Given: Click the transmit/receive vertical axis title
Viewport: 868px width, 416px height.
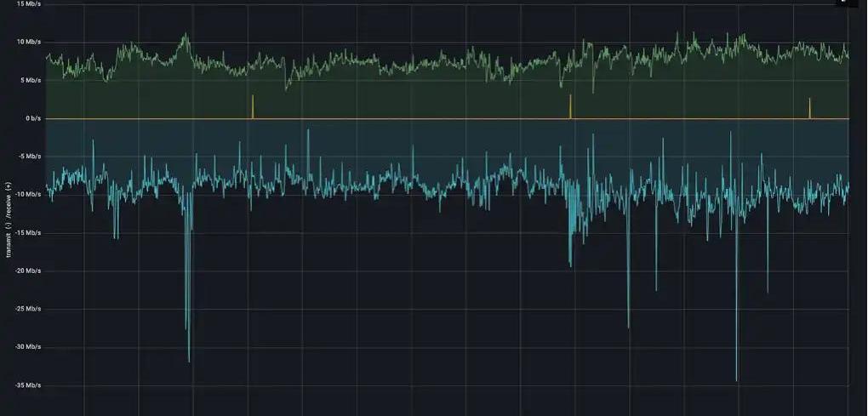Looking at the screenshot, I should [x=9, y=219].
